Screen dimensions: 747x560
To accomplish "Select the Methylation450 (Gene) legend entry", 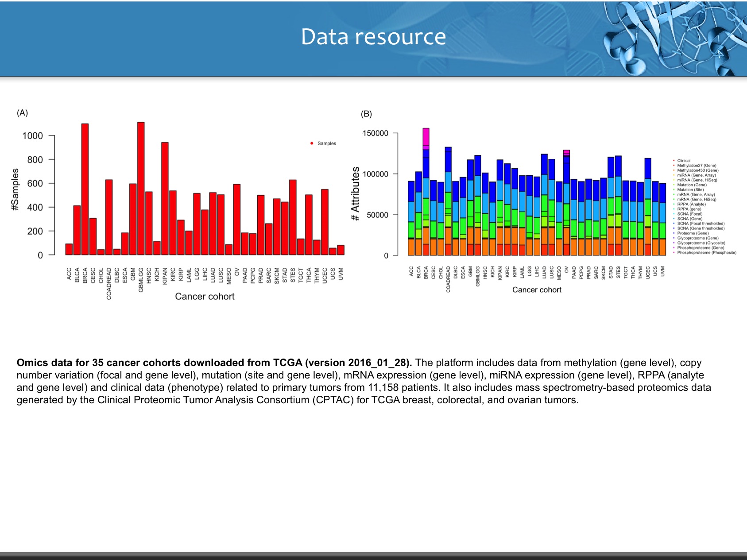I will pos(697,170).
